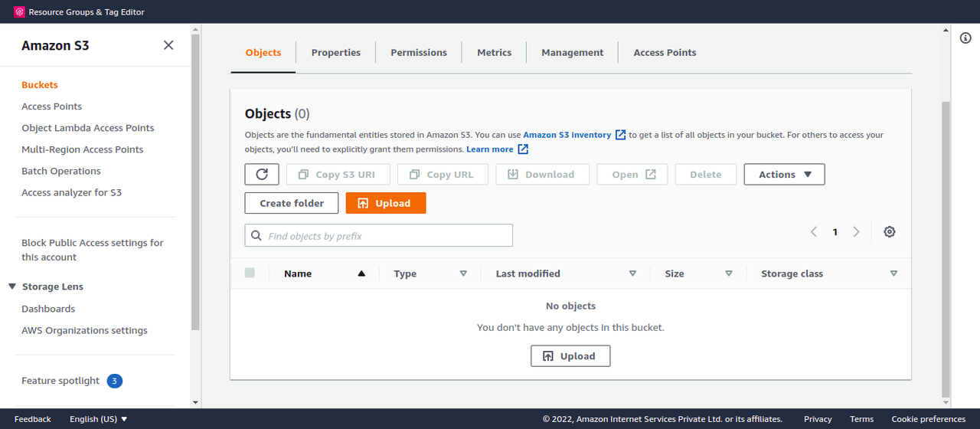Screen dimensions: 980x429
Task: Open Batch Operations in sidebar
Action: (x=61, y=171)
